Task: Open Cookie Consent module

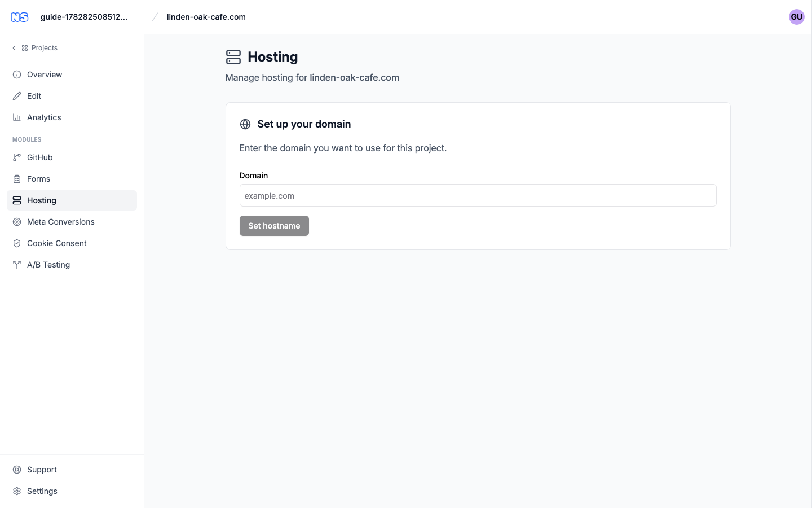Action: tap(72, 243)
